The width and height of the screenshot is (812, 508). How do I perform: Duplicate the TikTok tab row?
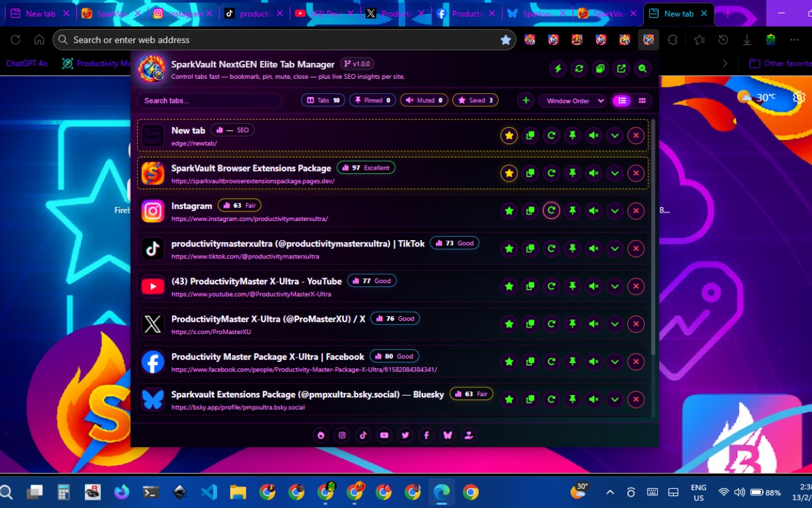point(530,249)
